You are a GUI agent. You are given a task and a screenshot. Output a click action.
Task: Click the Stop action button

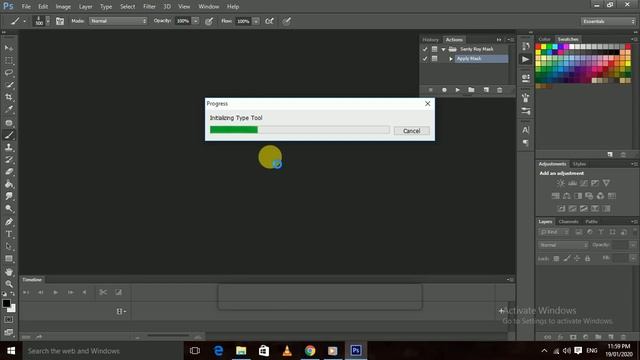pyautogui.click(x=430, y=90)
